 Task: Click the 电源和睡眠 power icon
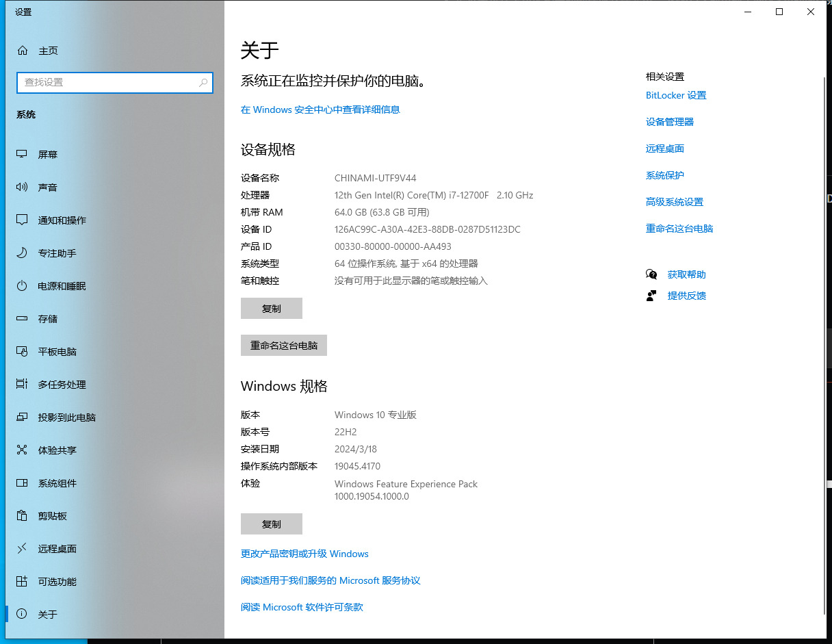coord(22,286)
